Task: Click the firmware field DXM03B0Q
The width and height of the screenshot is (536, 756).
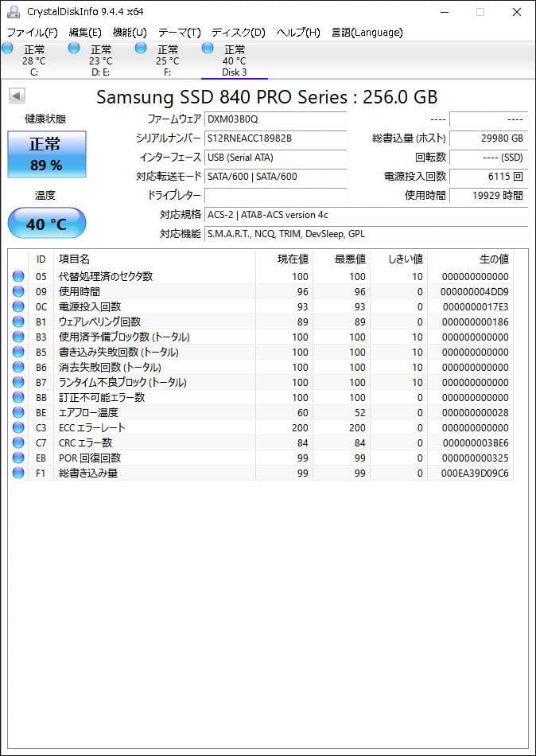Action: pyautogui.click(x=276, y=119)
